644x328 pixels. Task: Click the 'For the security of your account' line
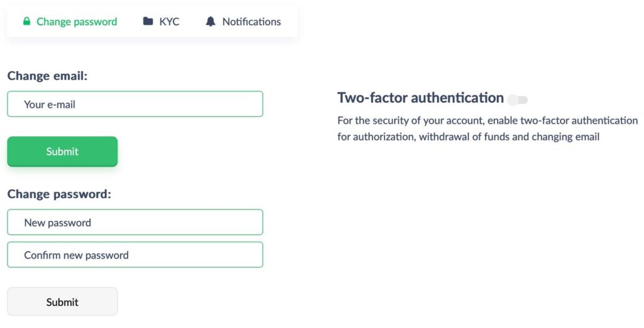pos(487,121)
